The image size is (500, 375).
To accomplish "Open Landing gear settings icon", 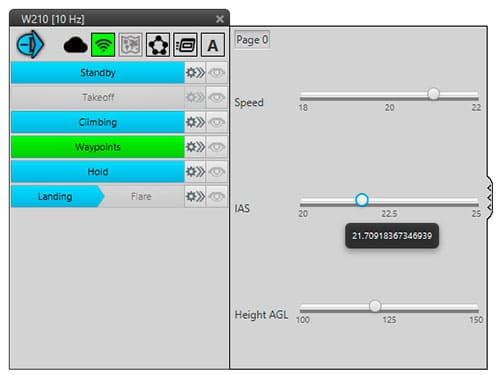I will (195, 196).
